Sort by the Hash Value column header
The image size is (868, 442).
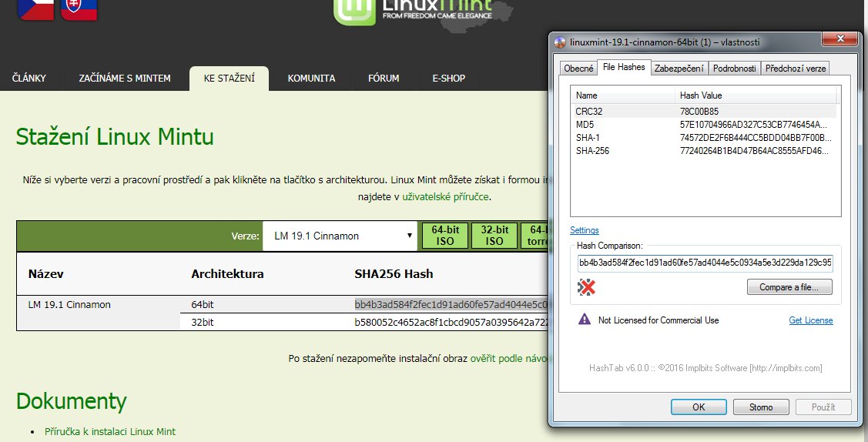pyautogui.click(x=756, y=95)
